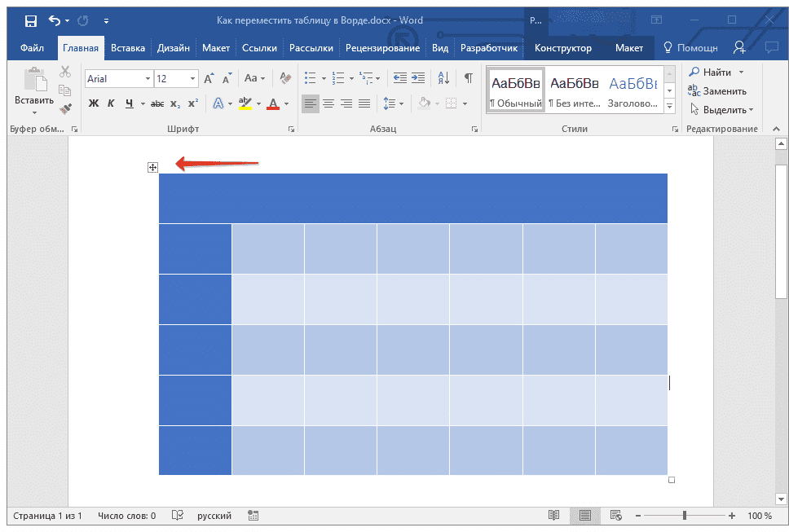The height and width of the screenshot is (532, 789).
Task: Switch to the Вставка ribbon tab
Action: (127, 48)
